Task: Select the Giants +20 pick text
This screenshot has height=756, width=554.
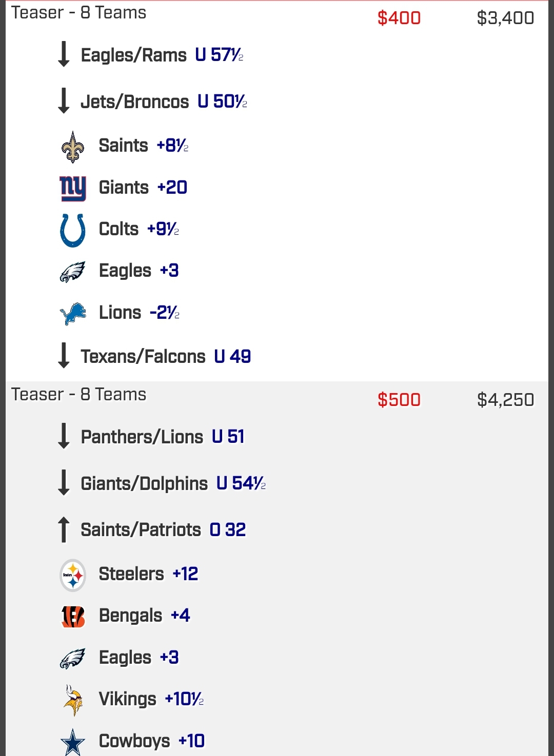Action: [x=143, y=188]
